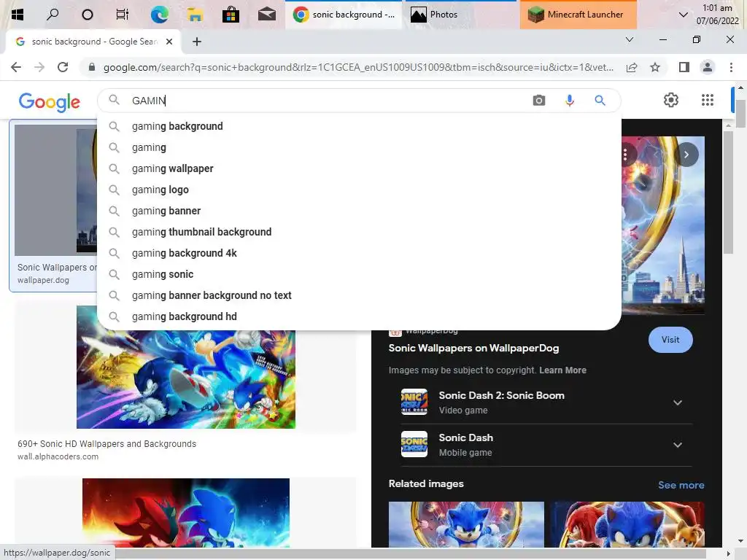Screen dimensions: 747x560
Task: Open preview panel three-dot options
Action: pyautogui.click(x=625, y=155)
